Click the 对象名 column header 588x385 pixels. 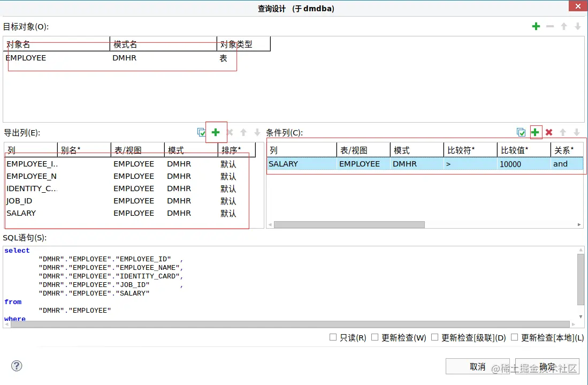(56, 44)
